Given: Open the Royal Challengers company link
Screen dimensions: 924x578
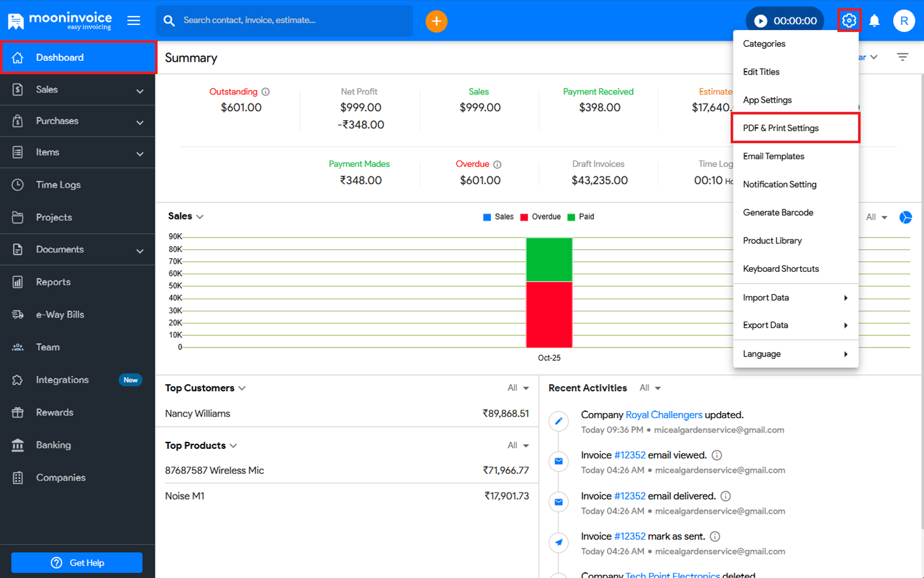Looking at the screenshot, I should pos(663,415).
